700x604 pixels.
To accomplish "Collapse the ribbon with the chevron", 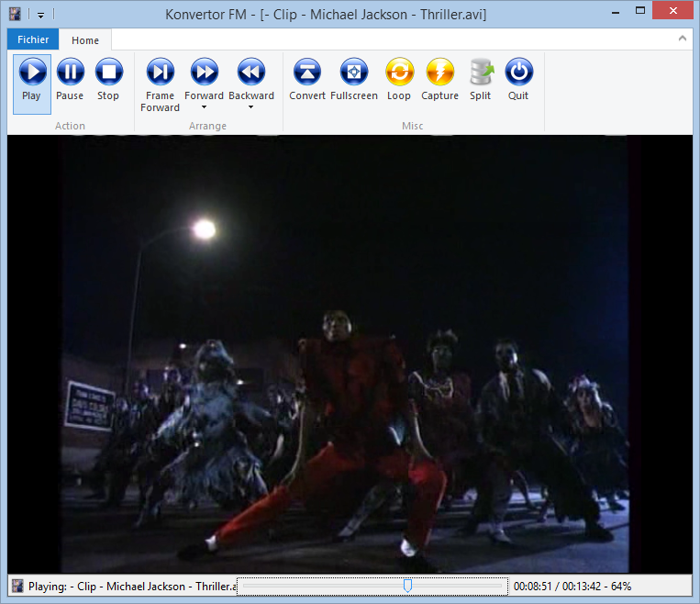I will point(683,39).
